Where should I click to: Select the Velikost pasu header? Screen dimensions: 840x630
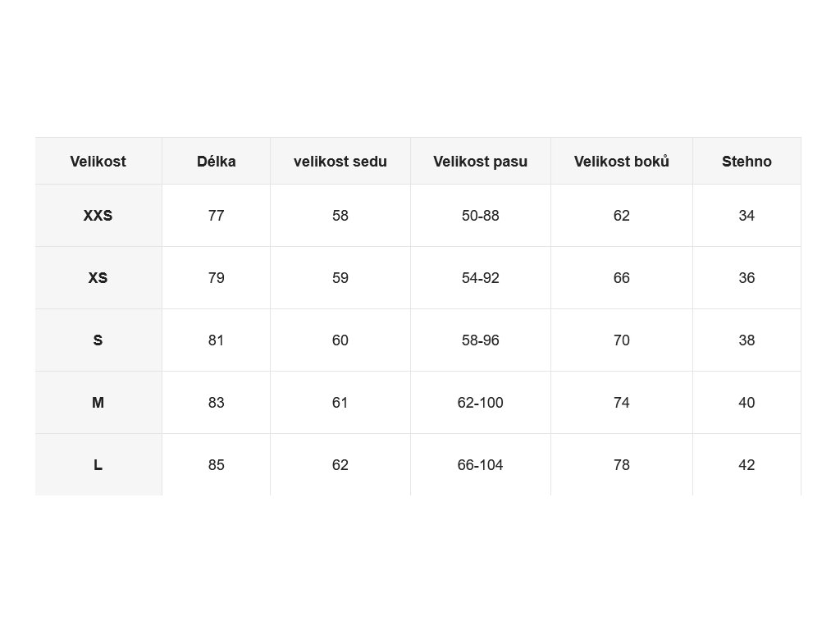480,162
